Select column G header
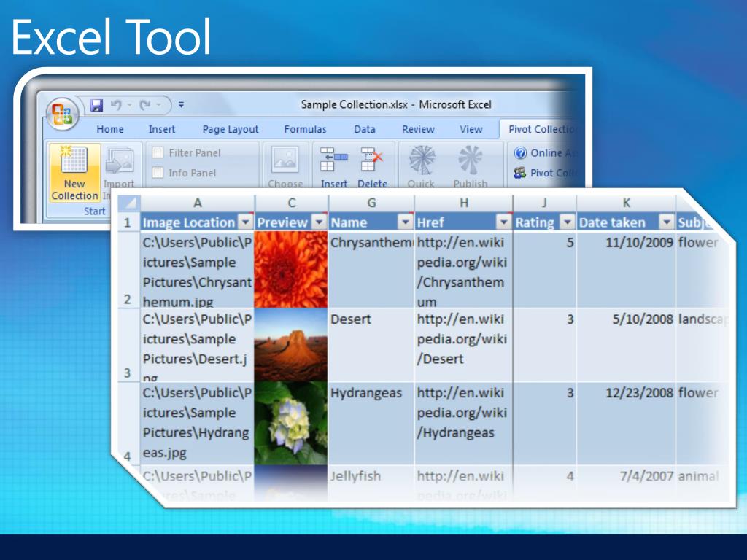Screen dimensions: 747x560 click(371, 203)
